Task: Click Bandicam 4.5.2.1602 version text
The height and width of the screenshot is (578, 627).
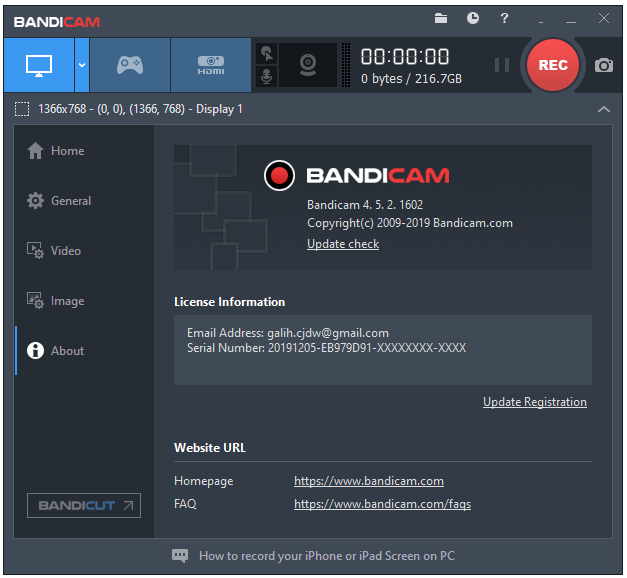Action: pyautogui.click(x=365, y=205)
